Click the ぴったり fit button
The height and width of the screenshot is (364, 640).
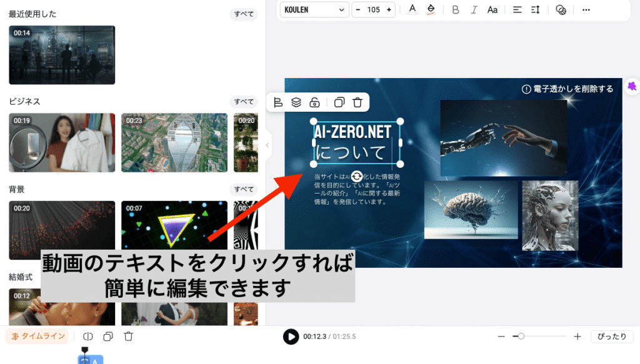click(612, 337)
